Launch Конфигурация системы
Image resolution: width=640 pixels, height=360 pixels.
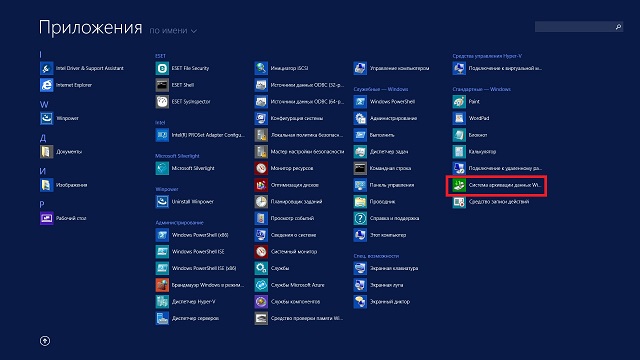(289, 118)
